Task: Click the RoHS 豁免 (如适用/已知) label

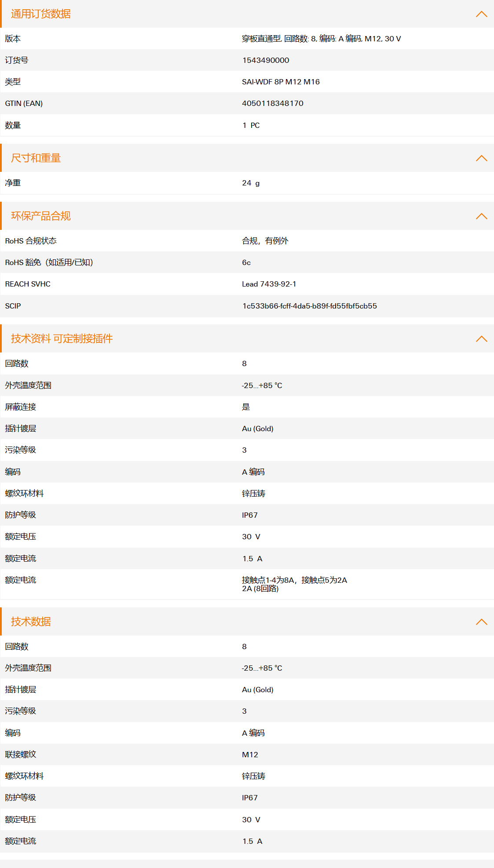Action: [49, 262]
